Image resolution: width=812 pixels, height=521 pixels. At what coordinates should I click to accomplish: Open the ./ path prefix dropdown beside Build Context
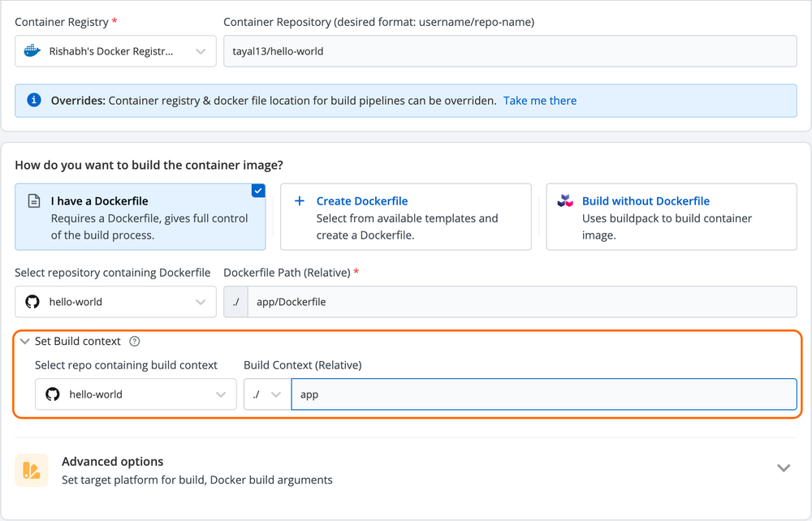click(x=266, y=394)
